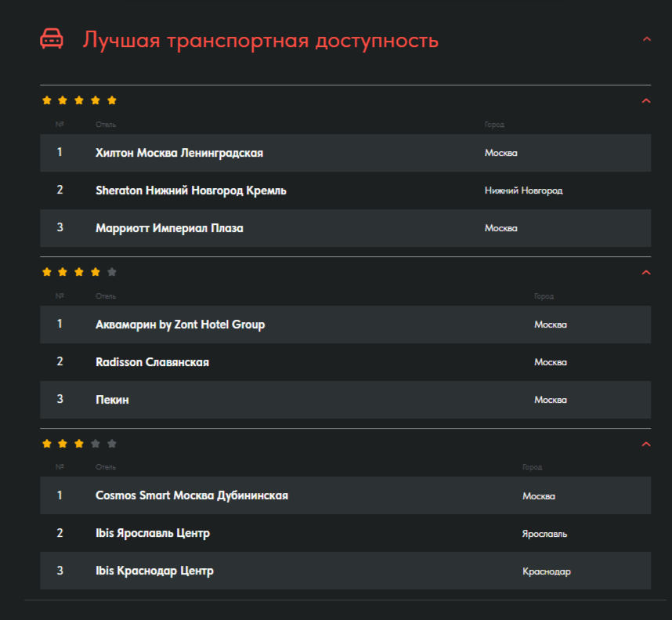
Task: Click city Нижний Новгород in Sheraton row
Action: (x=523, y=190)
